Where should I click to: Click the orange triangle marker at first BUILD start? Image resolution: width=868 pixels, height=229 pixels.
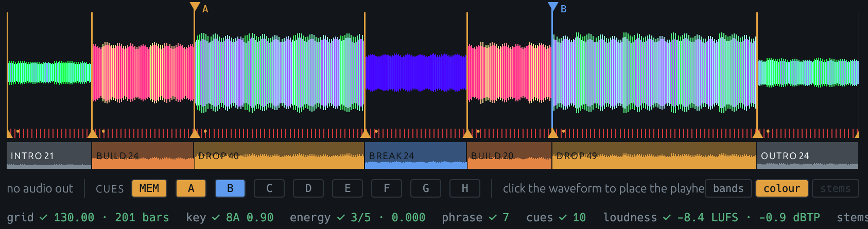pos(92,134)
